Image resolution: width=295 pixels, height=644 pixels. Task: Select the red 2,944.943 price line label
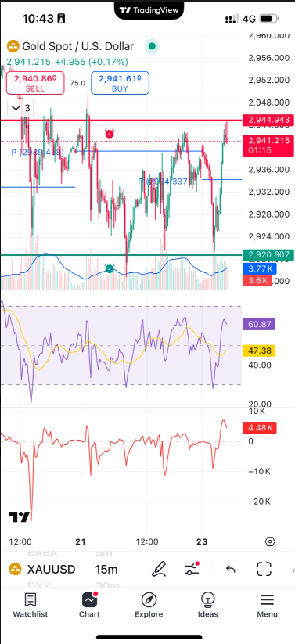point(268,120)
